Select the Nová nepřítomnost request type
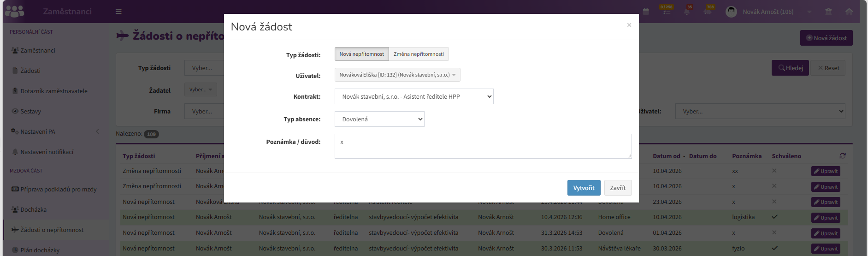 click(362, 54)
